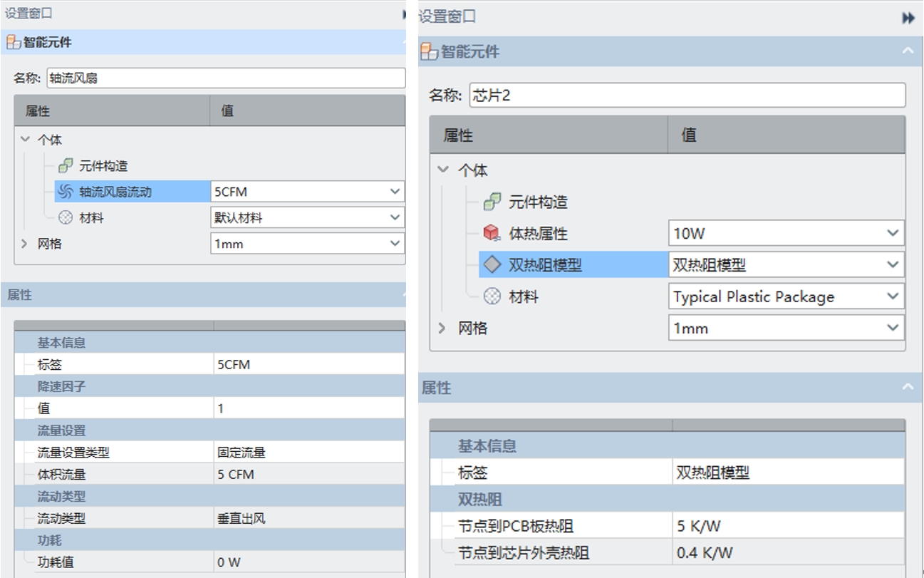Image resolution: width=924 pixels, height=578 pixels.
Task: Click the 元件构造 icon in the 芯片2 panel
Action: (492, 202)
